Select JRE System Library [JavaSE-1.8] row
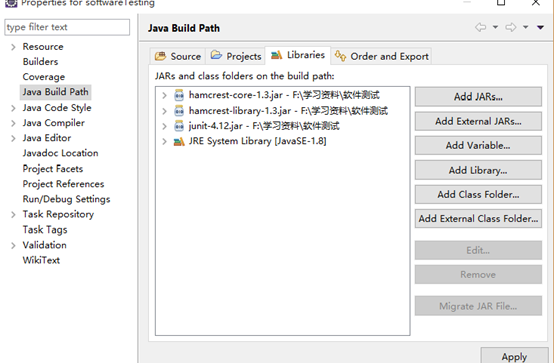Screen dimensions: 554x363 point(258,141)
